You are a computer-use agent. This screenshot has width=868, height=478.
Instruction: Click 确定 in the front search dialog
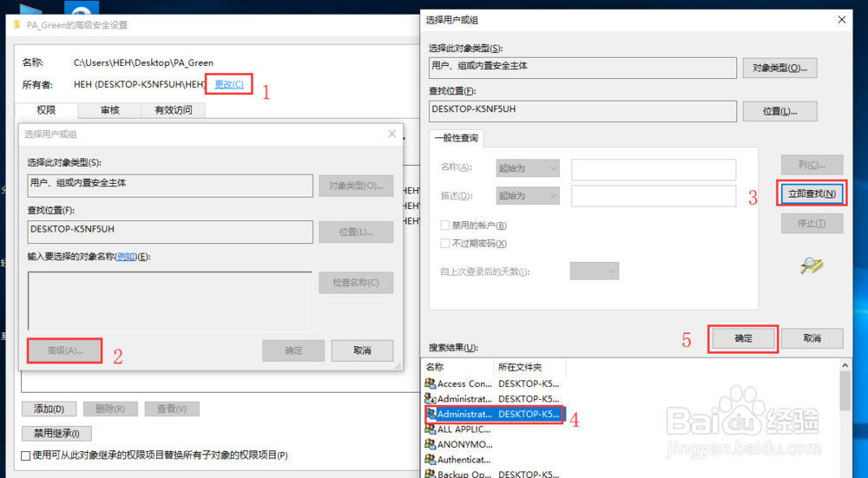pyautogui.click(x=744, y=338)
